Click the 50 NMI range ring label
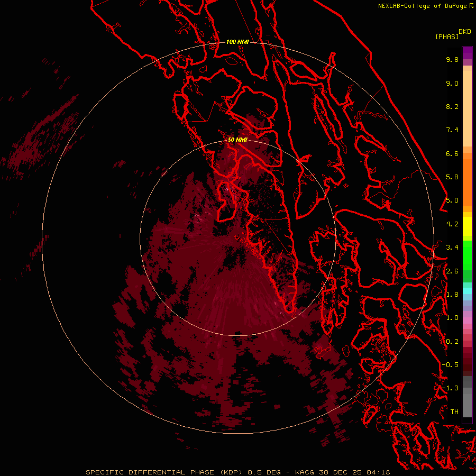476x476 pixels. coord(237,140)
